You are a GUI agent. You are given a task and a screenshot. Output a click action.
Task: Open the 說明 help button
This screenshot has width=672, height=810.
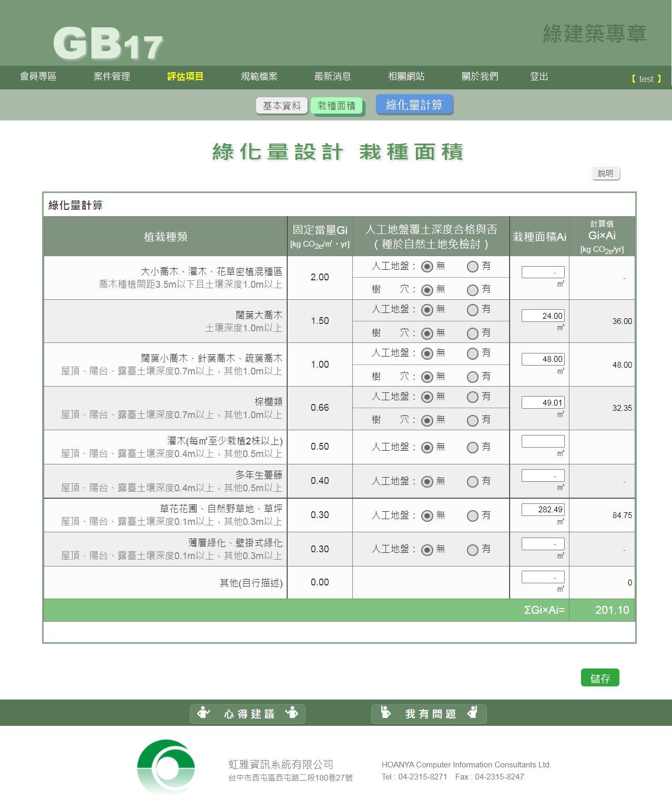point(606,173)
